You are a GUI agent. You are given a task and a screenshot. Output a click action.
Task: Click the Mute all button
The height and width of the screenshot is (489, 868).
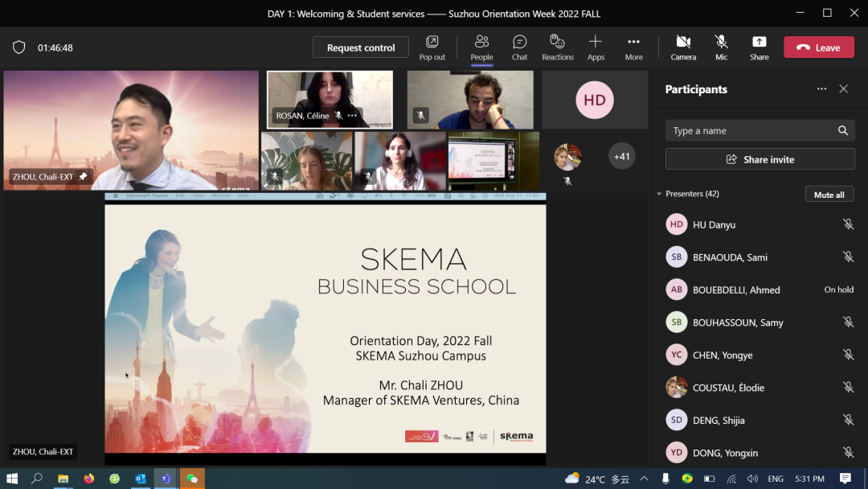click(x=829, y=195)
